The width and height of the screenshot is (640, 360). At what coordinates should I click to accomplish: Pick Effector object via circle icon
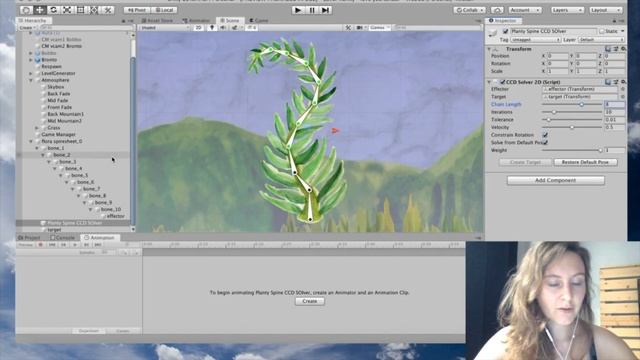click(x=622, y=89)
